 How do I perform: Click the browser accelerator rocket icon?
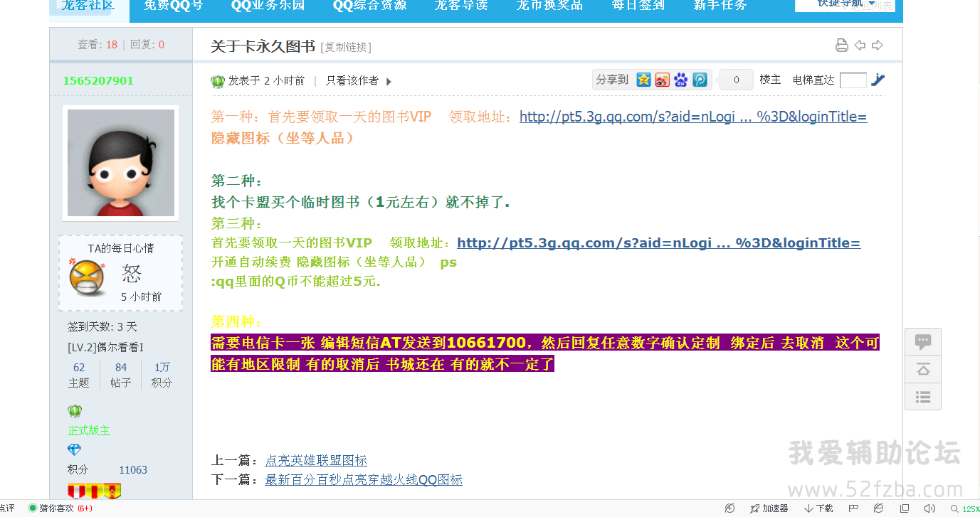tap(755, 508)
